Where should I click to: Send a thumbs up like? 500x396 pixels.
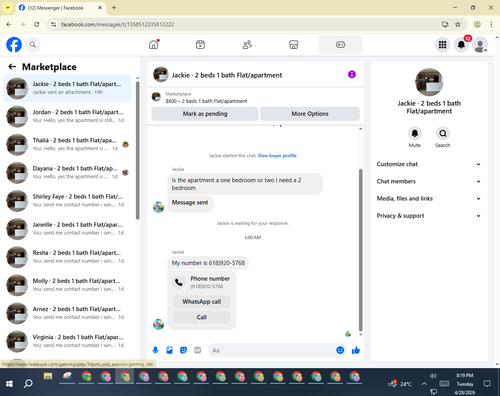[x=356, y=350]
